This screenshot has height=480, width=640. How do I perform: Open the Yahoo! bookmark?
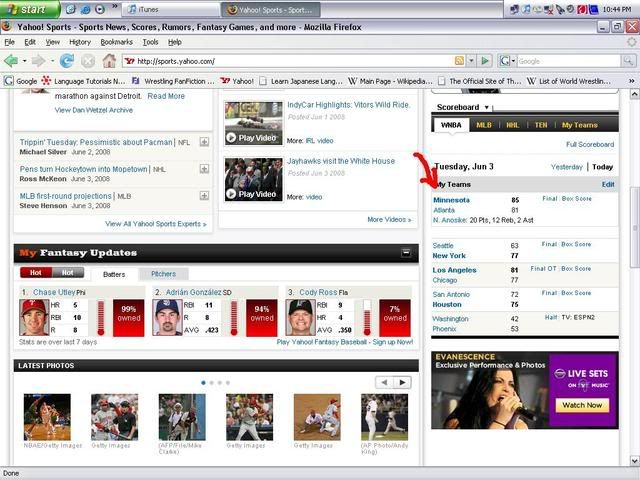coord(237,81)
